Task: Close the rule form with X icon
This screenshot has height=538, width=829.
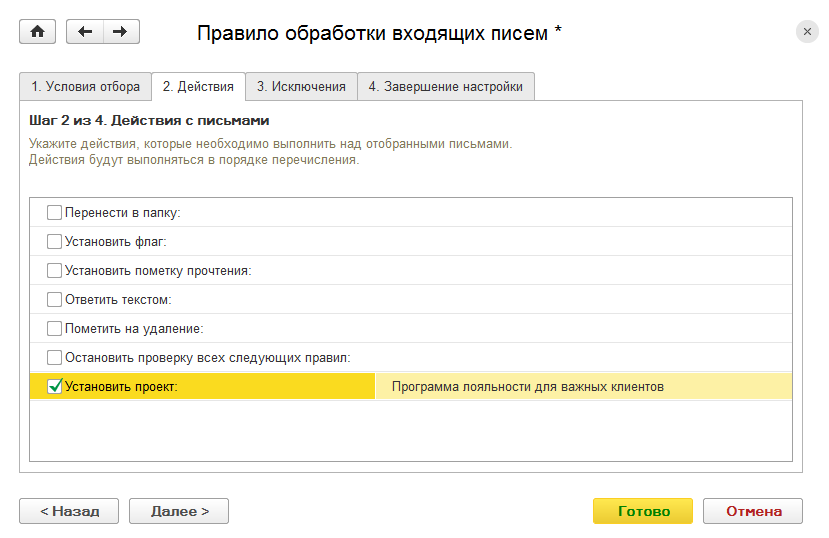Action: coord(807,32)
